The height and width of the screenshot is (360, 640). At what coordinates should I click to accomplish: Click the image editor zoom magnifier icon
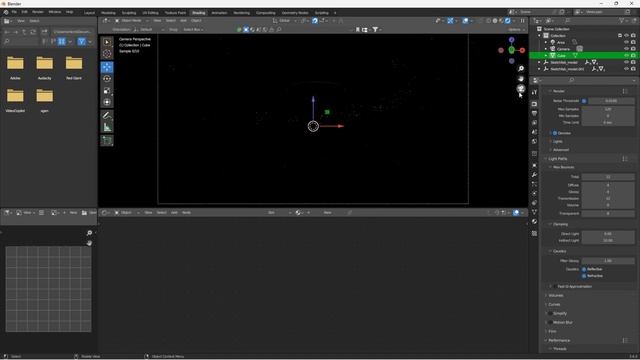pyautogui.click(x=89, y=233)
